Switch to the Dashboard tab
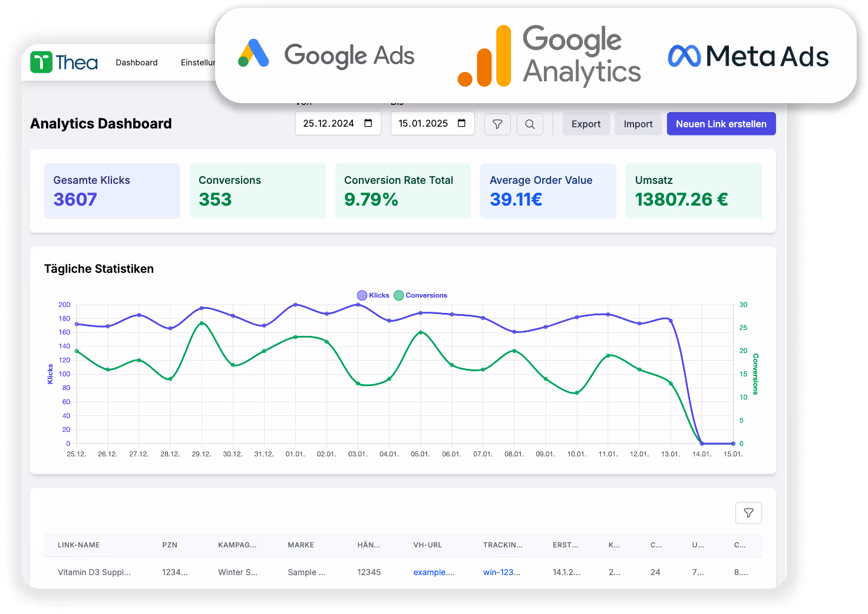 coord(136,62)
